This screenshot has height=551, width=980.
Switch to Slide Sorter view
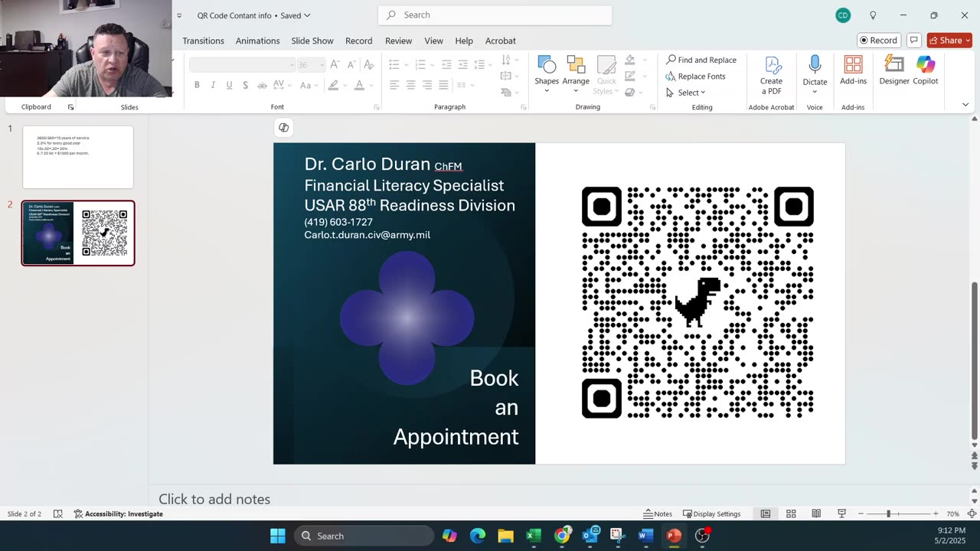791,514
